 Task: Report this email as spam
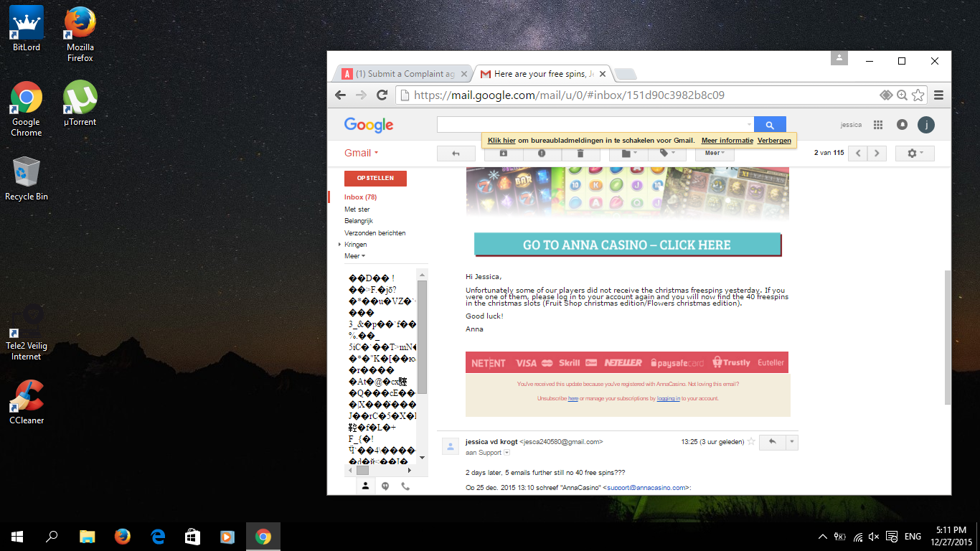pyautogui.click(x=542, y=153)
